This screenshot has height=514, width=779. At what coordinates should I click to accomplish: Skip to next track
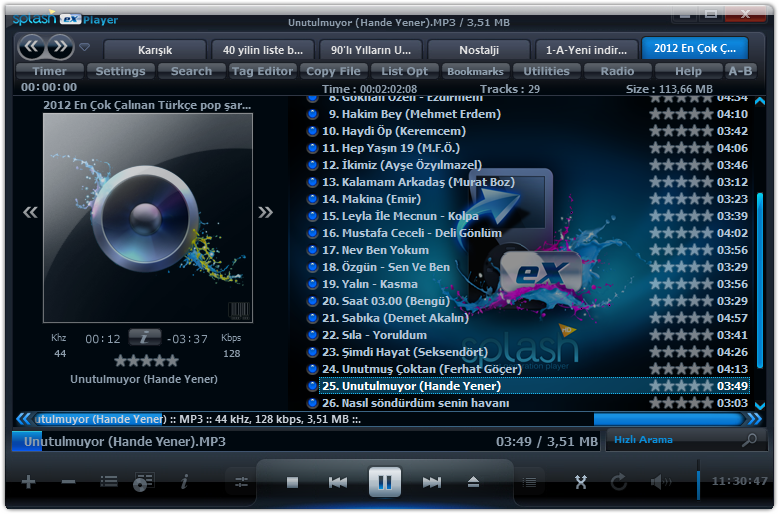tap(431, 482)
